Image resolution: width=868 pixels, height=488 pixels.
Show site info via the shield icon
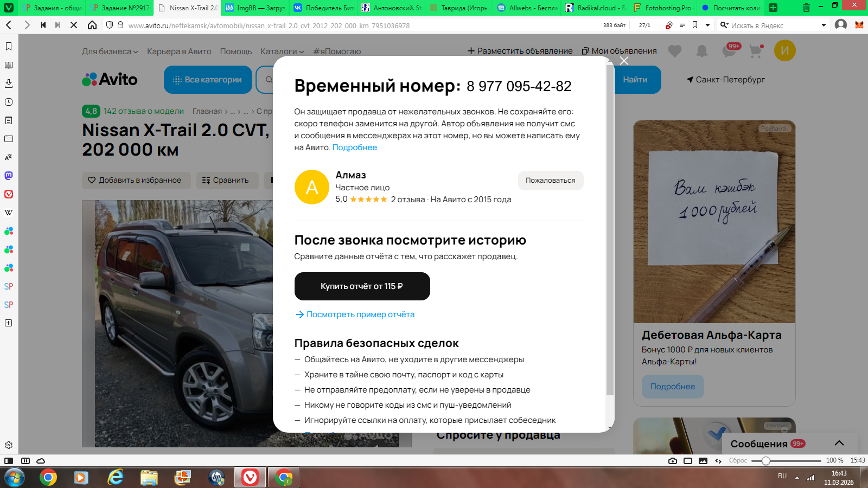[x=110, y=25]
